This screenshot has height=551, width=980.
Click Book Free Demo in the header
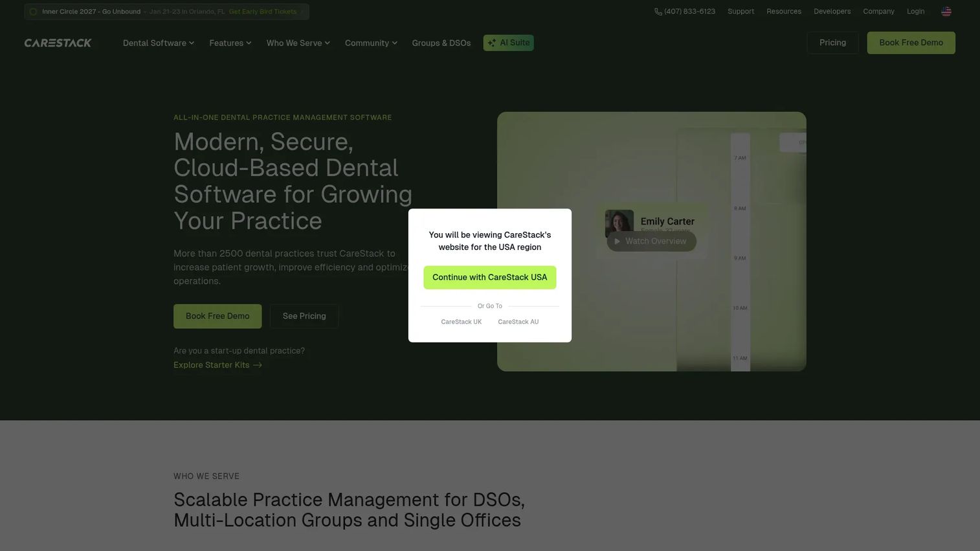point(911,43)
